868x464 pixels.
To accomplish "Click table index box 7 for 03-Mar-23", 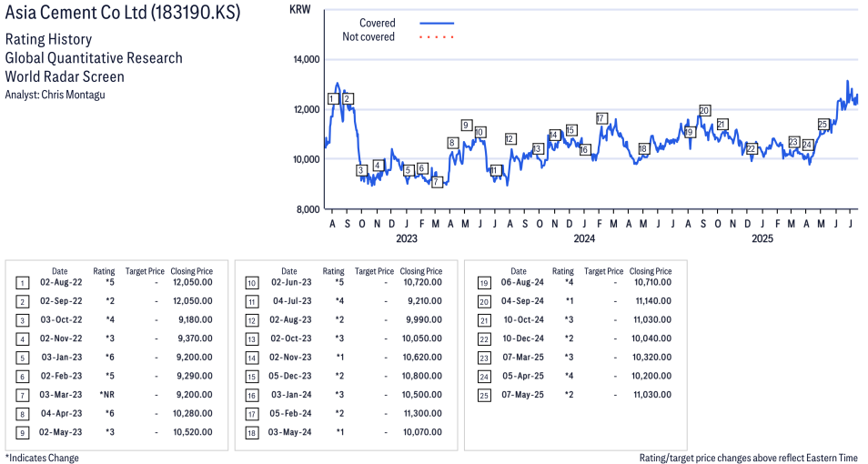I will coord(22,396).
